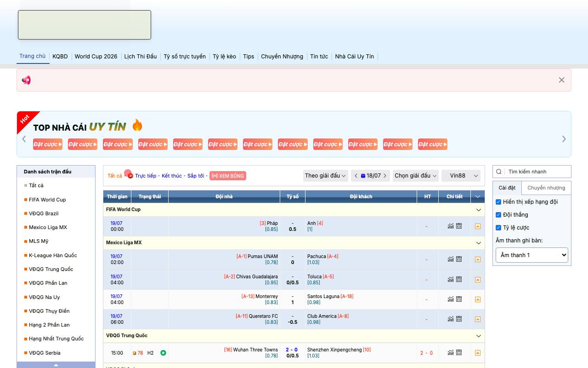Click the XEM BÓNG live button

click(228, 176)
